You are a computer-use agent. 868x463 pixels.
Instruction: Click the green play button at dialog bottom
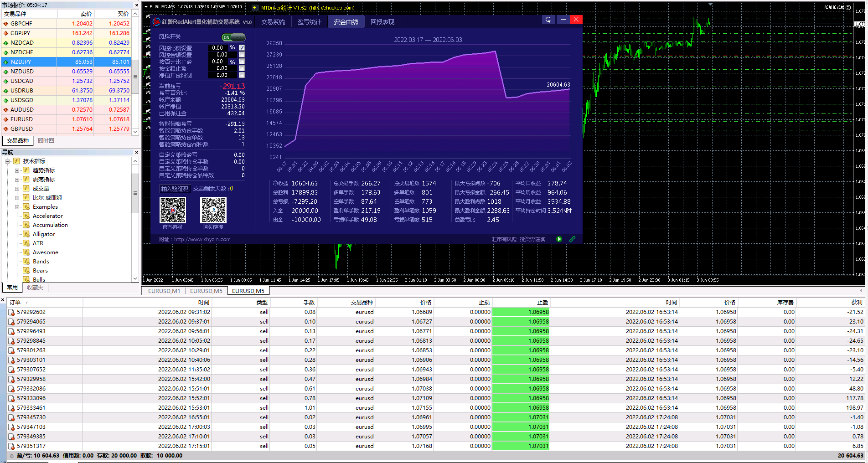point(559,239)
